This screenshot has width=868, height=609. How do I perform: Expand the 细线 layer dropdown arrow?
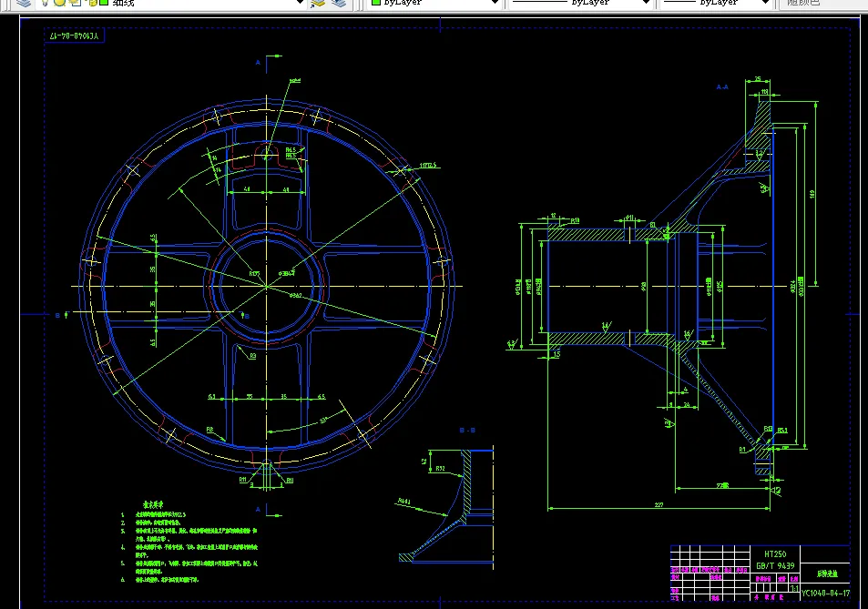[300, 3]
